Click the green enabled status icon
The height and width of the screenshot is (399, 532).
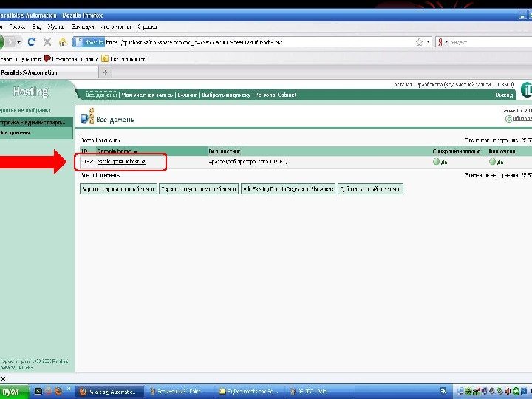click(493, 162)
